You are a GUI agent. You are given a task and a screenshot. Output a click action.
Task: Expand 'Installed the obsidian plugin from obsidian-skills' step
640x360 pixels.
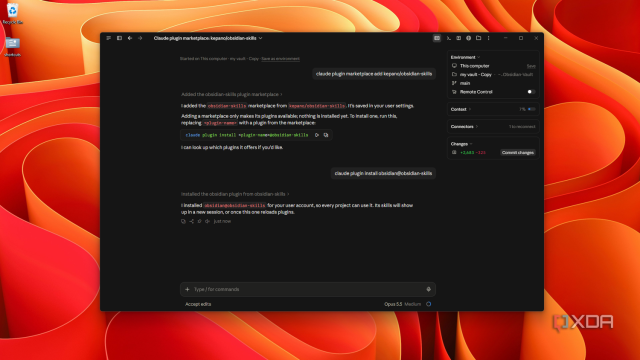pos(235,194)
